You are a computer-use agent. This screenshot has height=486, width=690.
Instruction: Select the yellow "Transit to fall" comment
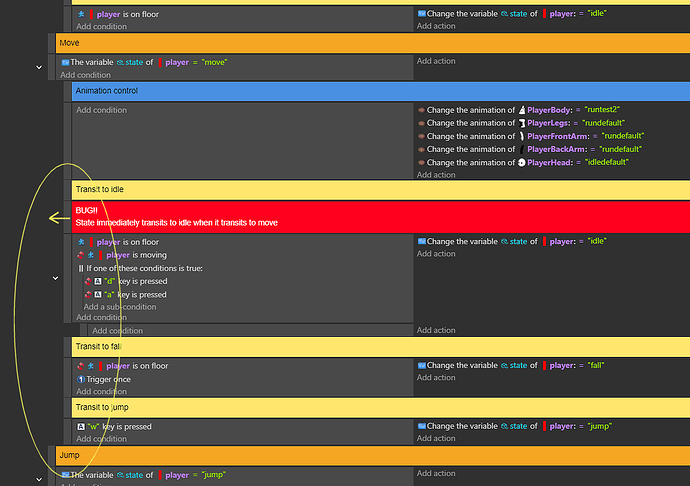(x=380, y=346)
